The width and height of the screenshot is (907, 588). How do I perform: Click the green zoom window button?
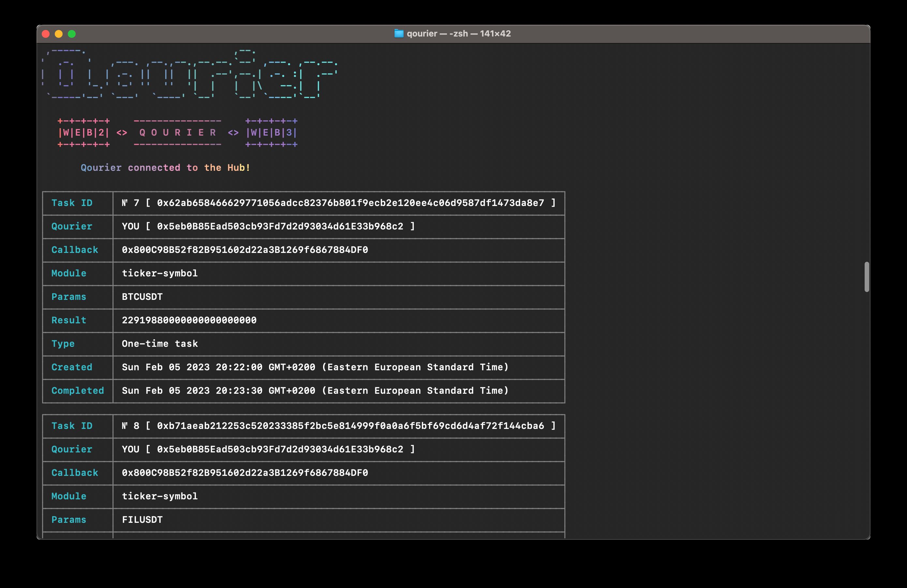(x=72, y=34)
